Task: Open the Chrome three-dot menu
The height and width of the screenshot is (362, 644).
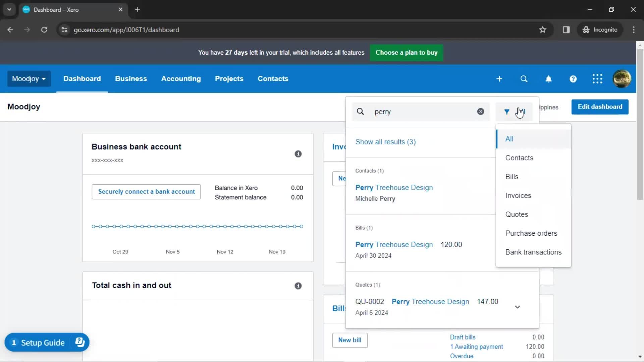Action: [x=634, y=30]
